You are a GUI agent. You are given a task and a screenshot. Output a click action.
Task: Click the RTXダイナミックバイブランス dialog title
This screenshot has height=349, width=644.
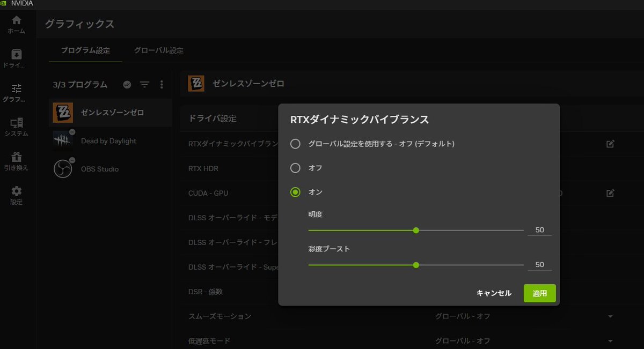pyautogui.click(x=360, y=119)
